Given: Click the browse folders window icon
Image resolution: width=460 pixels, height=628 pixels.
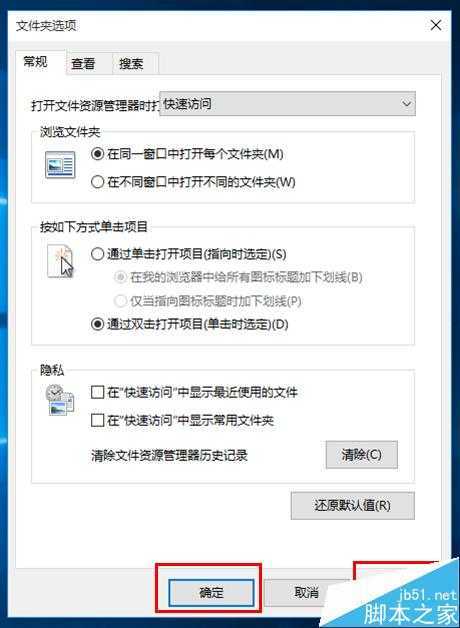Looking at the screenshot, I should point(60,165).
